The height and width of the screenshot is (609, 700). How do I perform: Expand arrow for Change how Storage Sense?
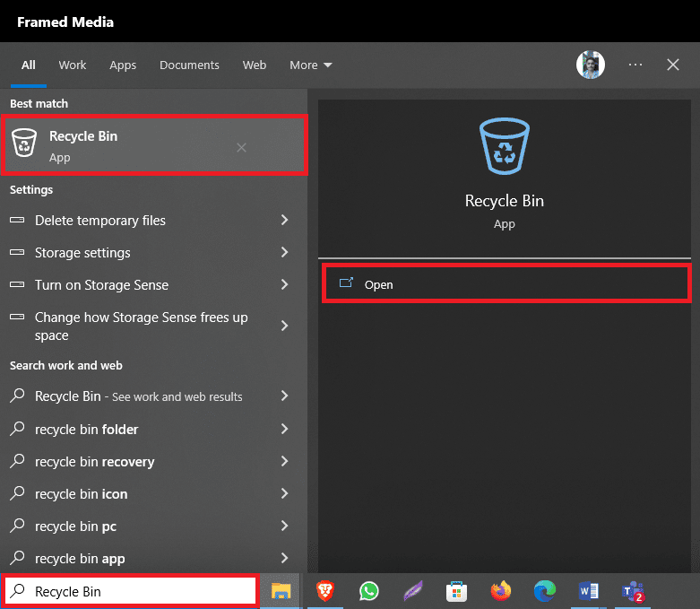tap(284, 326)
